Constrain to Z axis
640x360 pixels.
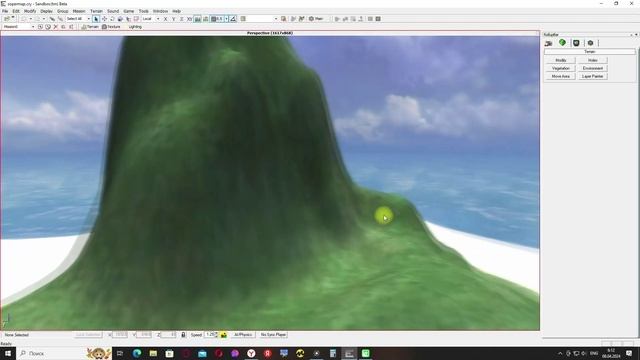coord(182,19)
